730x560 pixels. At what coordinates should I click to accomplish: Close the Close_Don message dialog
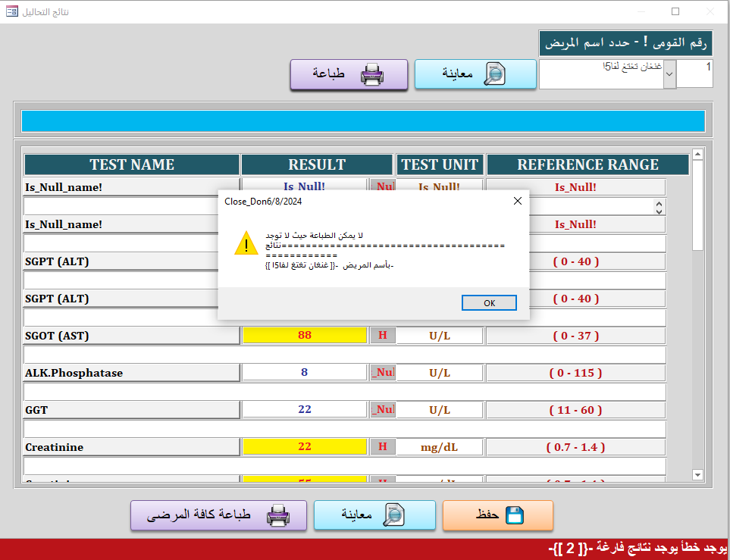[x=517, y=201]
